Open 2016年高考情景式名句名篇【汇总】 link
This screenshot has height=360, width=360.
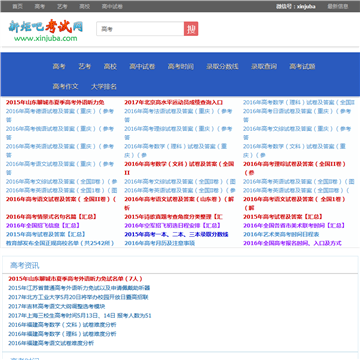[x=51, y=217]
